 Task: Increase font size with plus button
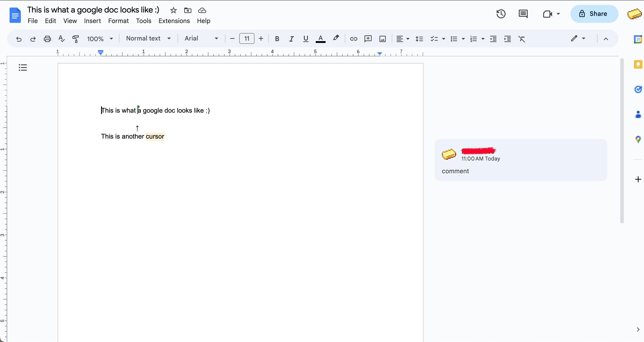(x=261, y=38)
